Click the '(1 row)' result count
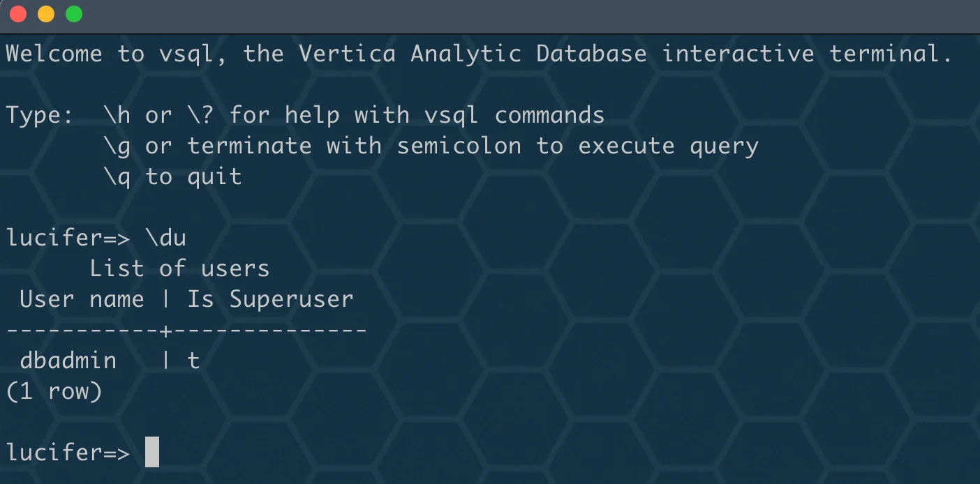Screen dimensions: 980x484 click(x=54, y=391)
